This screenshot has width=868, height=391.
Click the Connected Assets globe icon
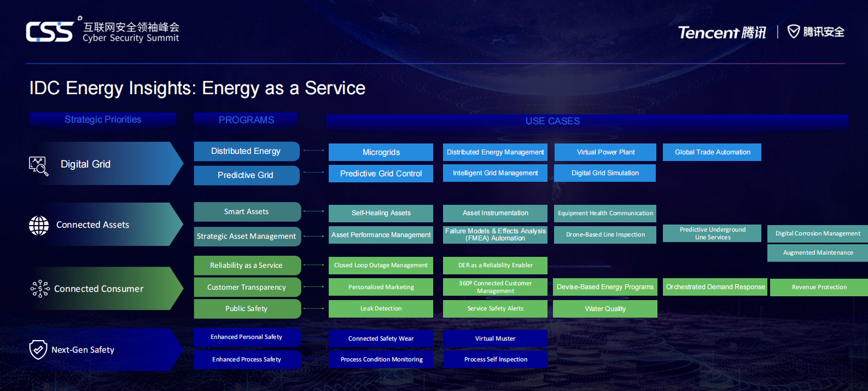coord(39,225)
